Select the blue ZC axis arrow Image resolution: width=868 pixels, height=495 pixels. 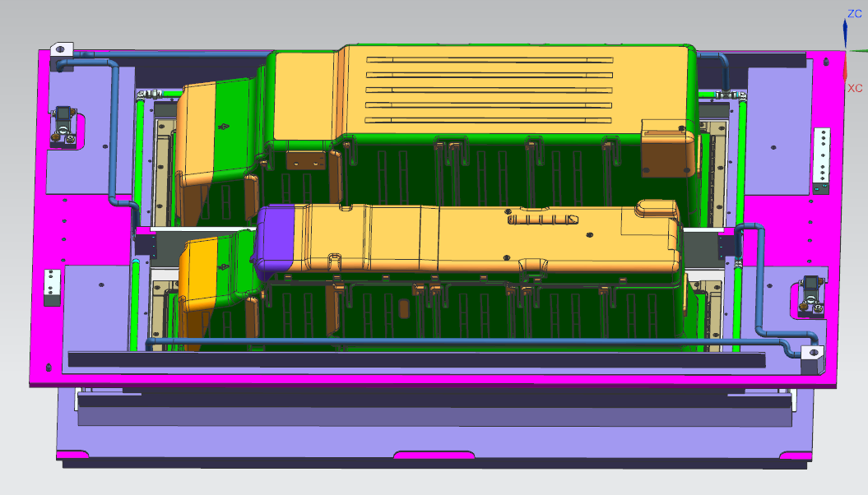click(845, 34)
